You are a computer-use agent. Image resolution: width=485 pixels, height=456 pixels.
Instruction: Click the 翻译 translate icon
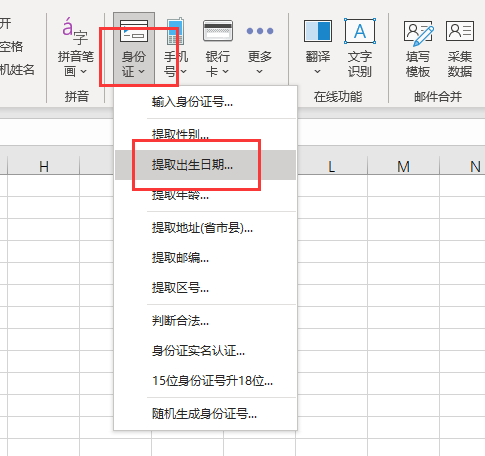318,31
